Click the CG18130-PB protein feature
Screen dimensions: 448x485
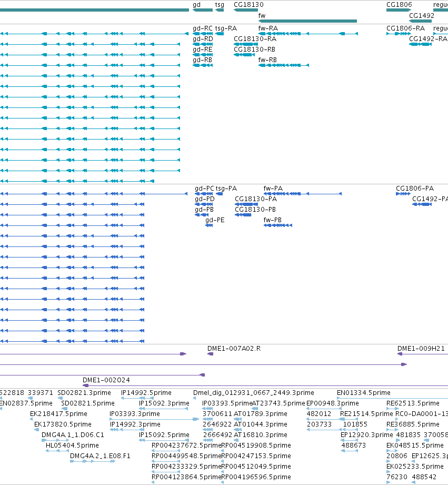tap(243, 215)
